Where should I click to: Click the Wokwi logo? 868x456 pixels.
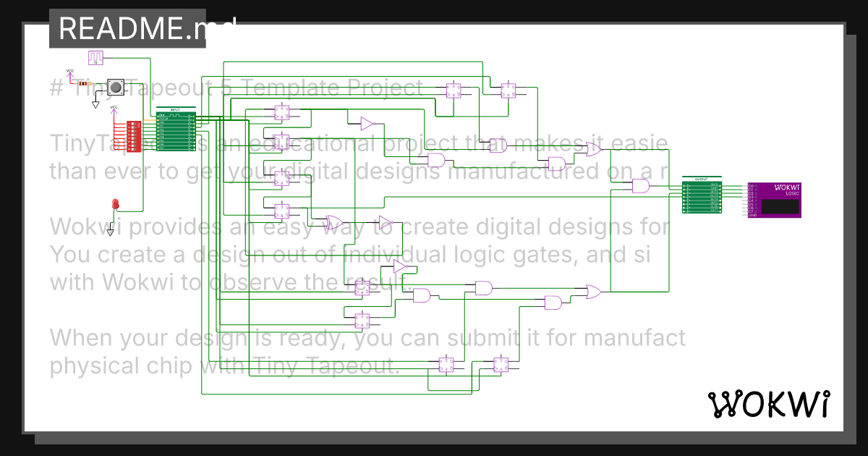(768, 404)
